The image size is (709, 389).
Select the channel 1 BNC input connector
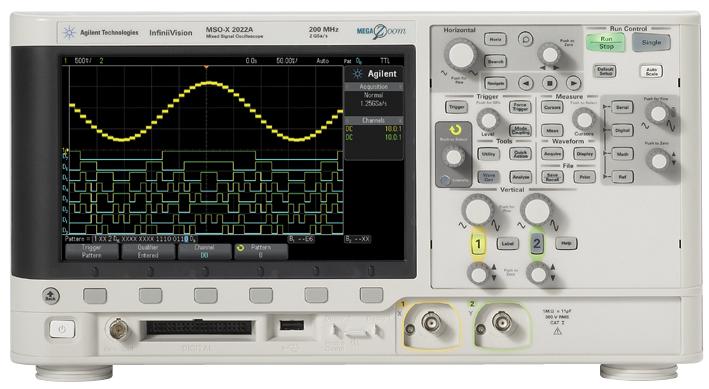coord(431,323)
